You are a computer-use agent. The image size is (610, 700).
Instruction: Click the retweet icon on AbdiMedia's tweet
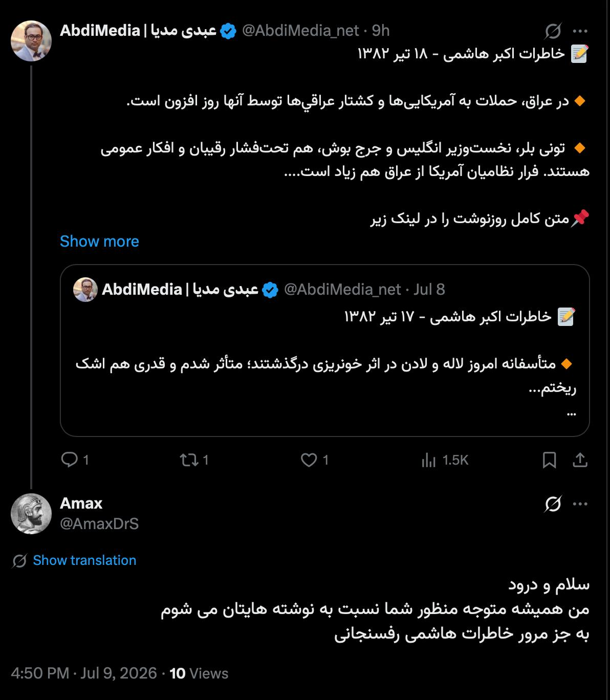coord(189,460)
